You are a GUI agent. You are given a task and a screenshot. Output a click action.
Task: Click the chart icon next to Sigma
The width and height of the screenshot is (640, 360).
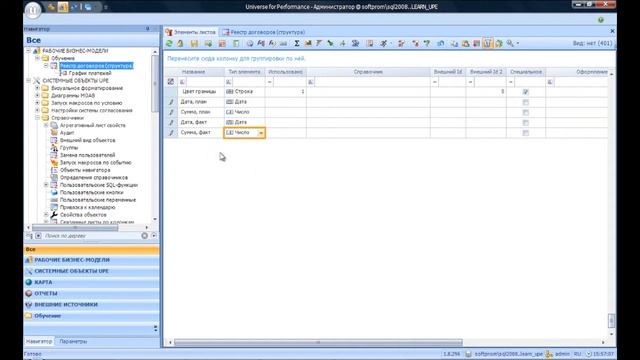[x=308, y=43]
